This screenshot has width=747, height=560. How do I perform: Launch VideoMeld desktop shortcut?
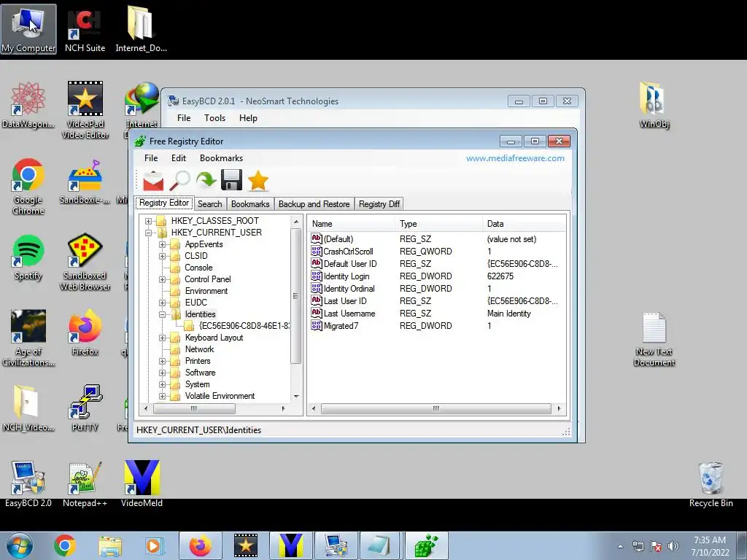click(x=142, y=484)
